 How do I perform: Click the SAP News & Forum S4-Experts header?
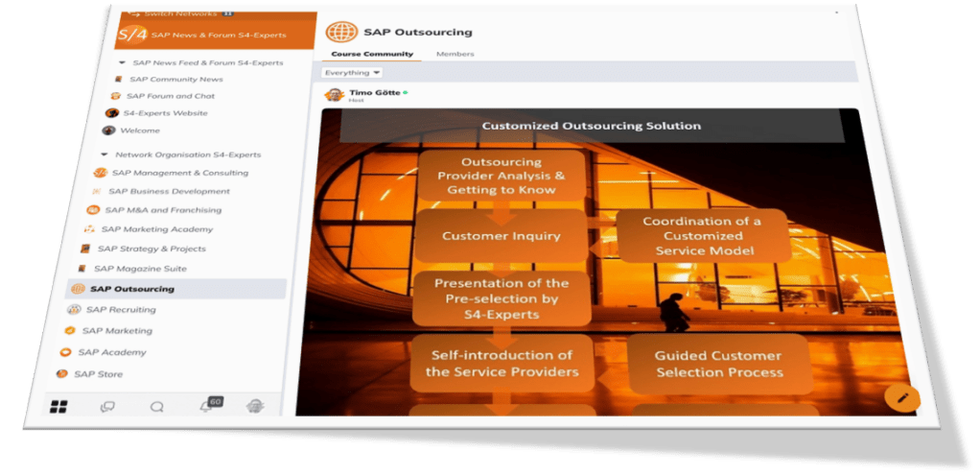pyautogui.click(x=215, y=30)
